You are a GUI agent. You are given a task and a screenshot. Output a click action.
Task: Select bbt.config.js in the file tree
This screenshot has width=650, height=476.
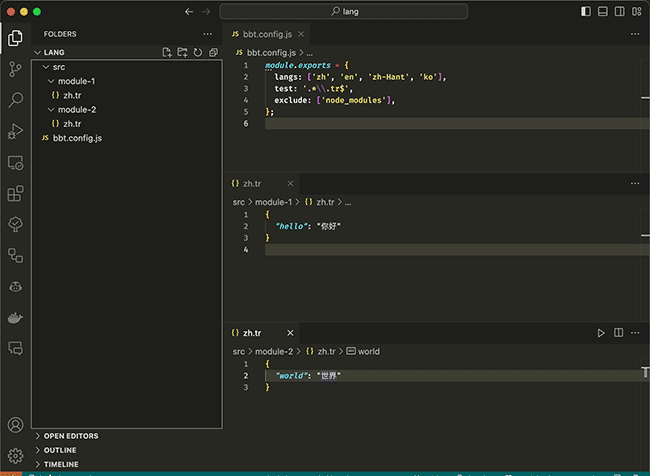pos(77,138)
